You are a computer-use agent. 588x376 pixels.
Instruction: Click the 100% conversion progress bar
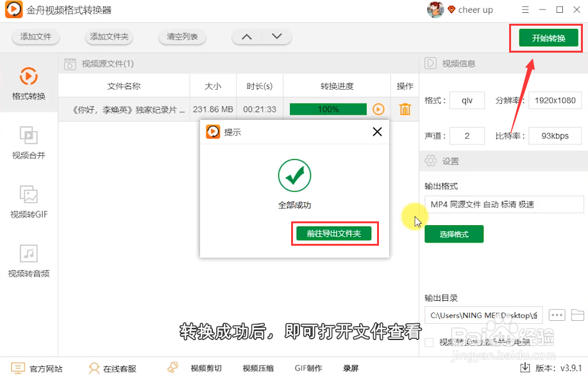(328, 109)
